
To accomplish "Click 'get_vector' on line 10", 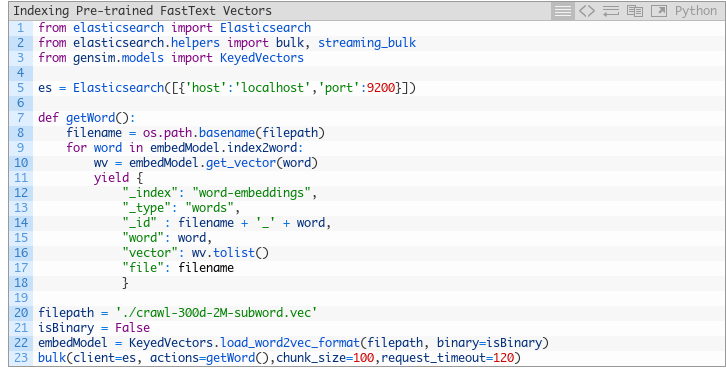I will pos(241,163).
